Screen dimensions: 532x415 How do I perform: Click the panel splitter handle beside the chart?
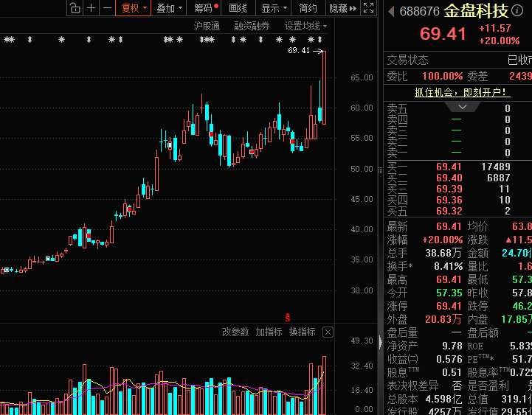pos(380,170)
